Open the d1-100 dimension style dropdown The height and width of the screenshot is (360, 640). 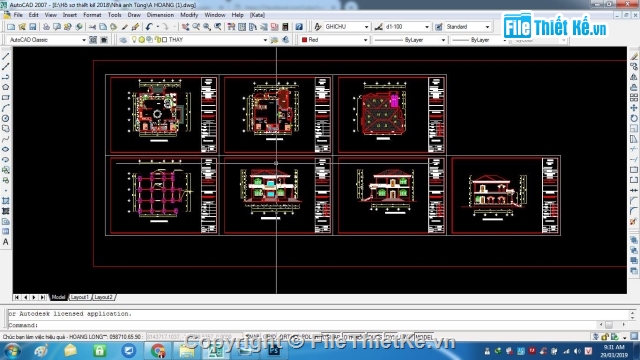tap(427, 27)
